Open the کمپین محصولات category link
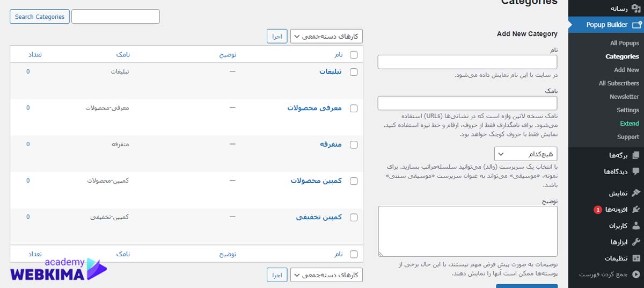 point(317,181)
